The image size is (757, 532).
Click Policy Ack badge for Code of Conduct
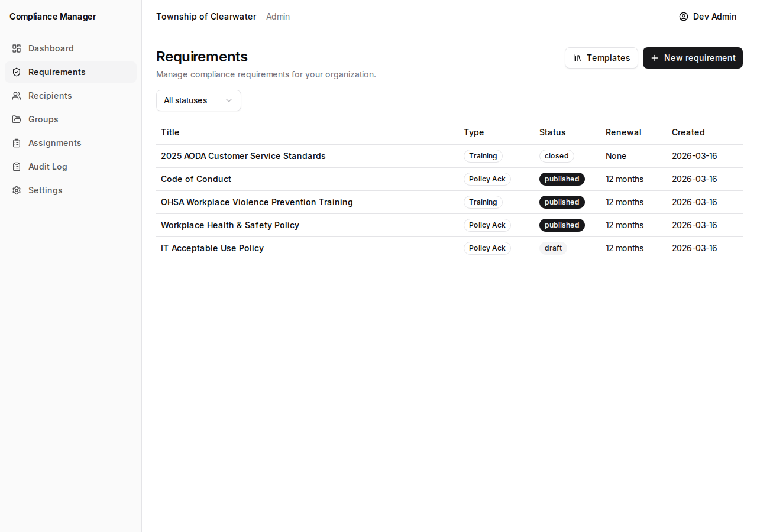pyautogui.click(x=487, y=179)
